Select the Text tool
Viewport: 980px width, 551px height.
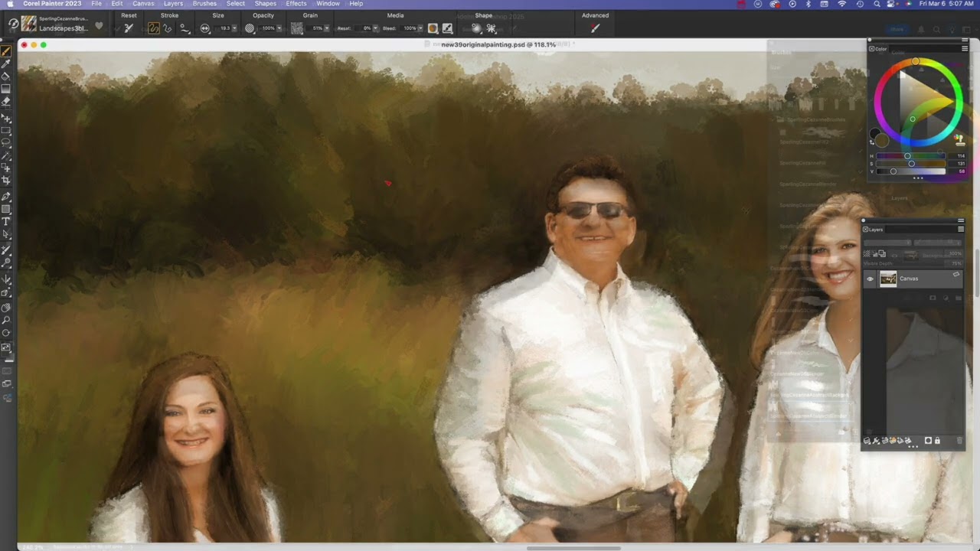(6, 221)
